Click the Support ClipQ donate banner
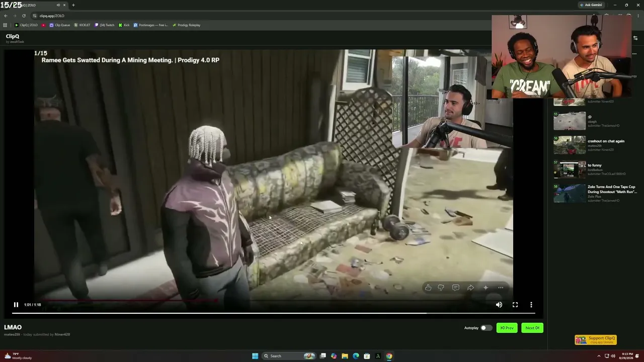Screen dimensions: 644x362 click(596, 340)
